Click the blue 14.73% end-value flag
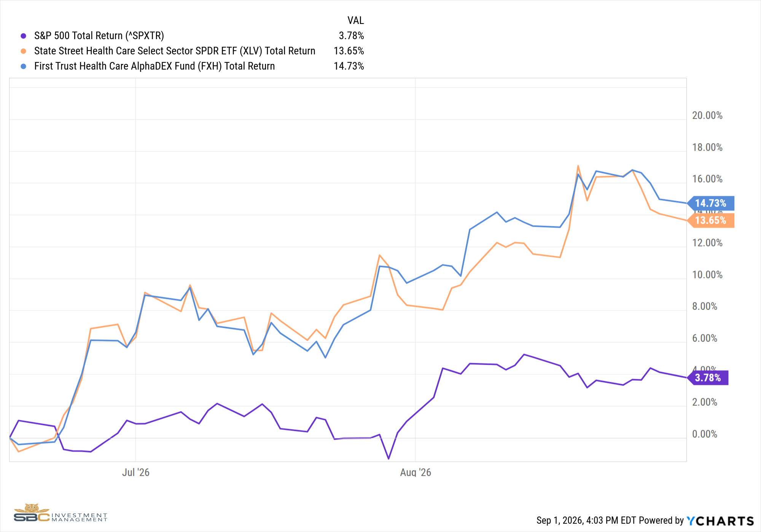 711,203
